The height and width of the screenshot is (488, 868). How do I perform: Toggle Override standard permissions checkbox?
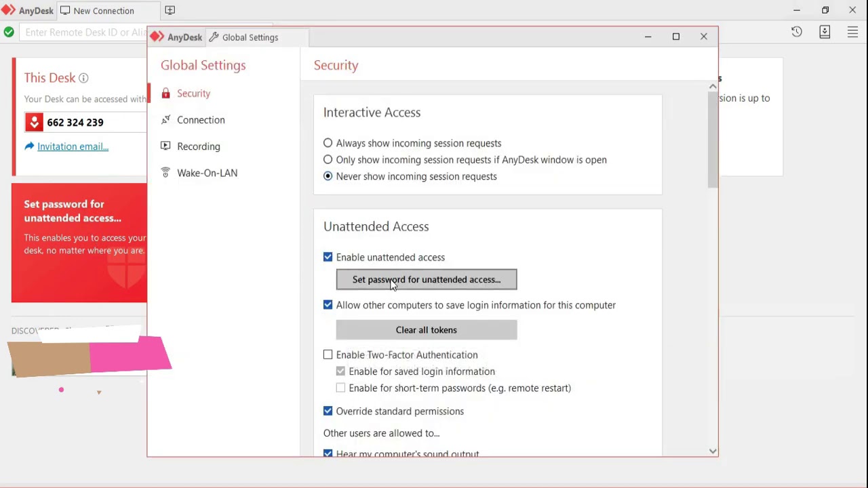(x=328, y=411)
